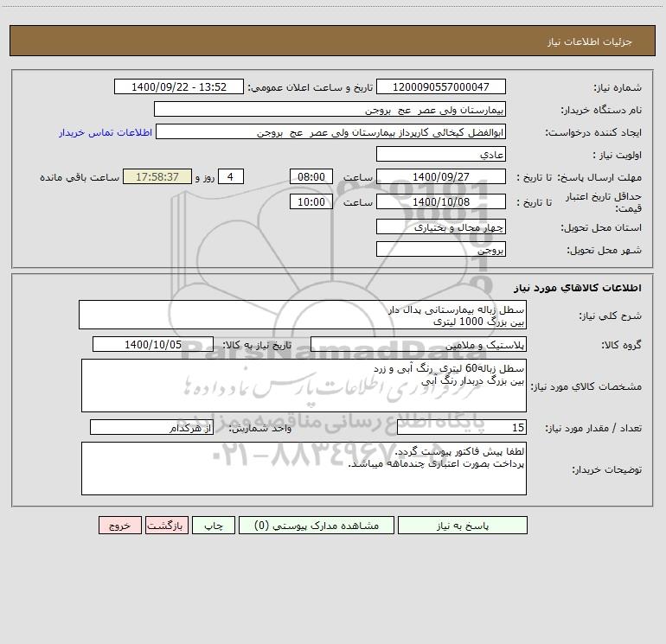The image size is (666, 644).
Task: Click label 'اولویت نیاز :'
Action: [x=618, y=155]
